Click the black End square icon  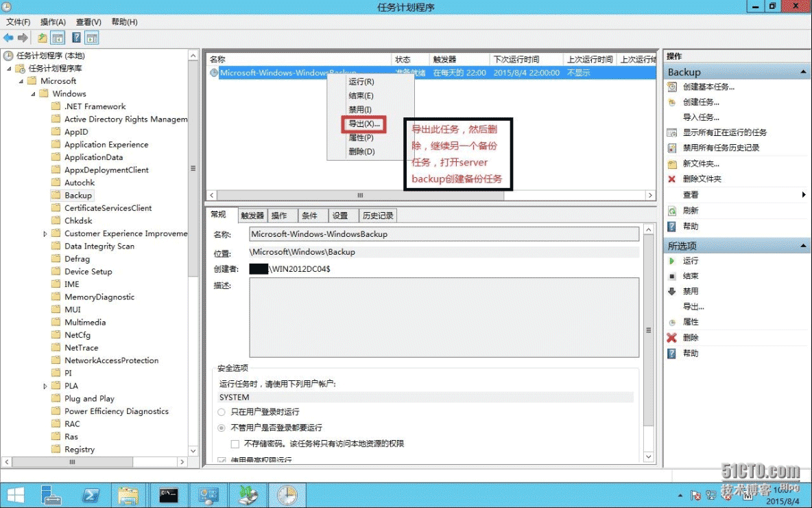point(671,276)
